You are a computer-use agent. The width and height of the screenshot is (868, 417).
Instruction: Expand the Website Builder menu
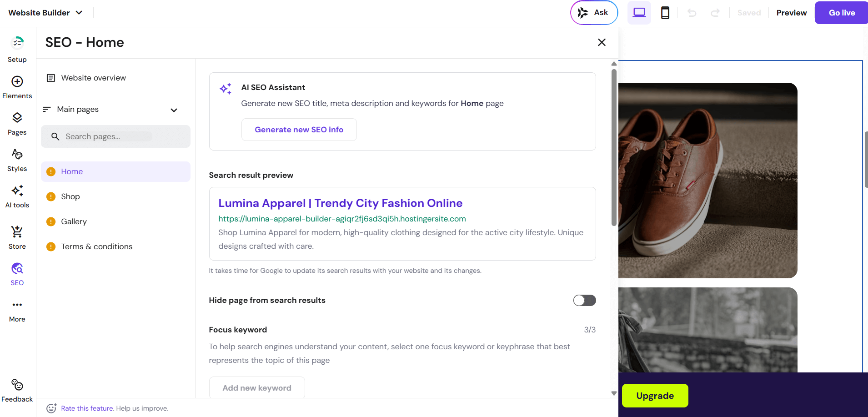45,12
